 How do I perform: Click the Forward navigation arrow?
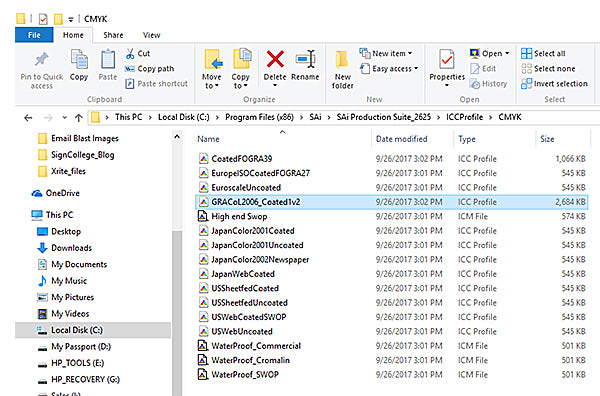tap(48, 117)
